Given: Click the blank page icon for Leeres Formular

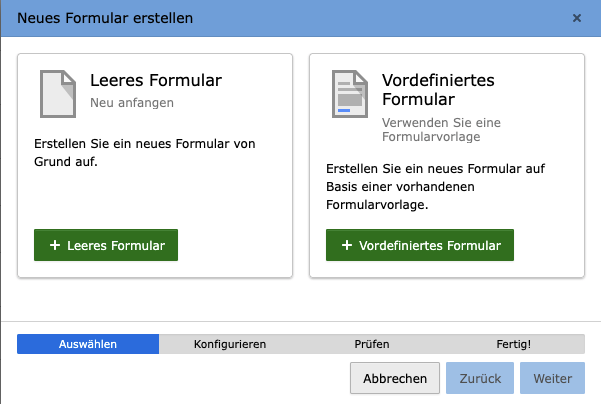Looking at the screenshot, I should (x=56, y=95).
